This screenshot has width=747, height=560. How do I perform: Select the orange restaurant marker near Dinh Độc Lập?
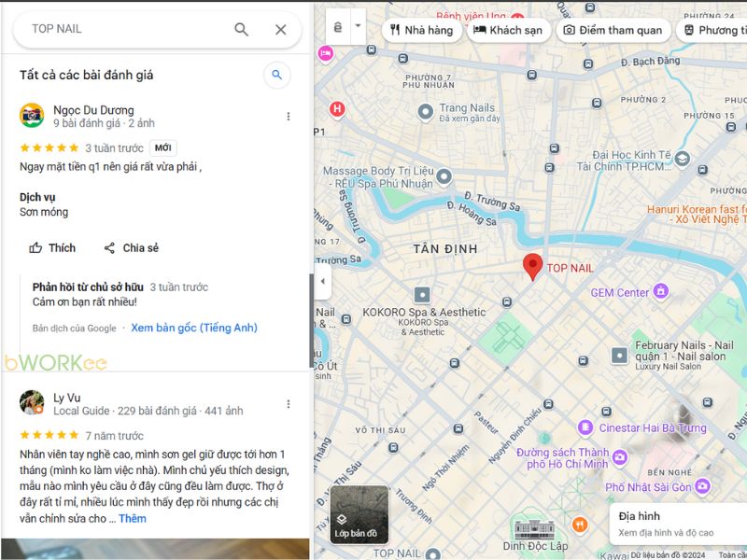[x=579, y=525]
